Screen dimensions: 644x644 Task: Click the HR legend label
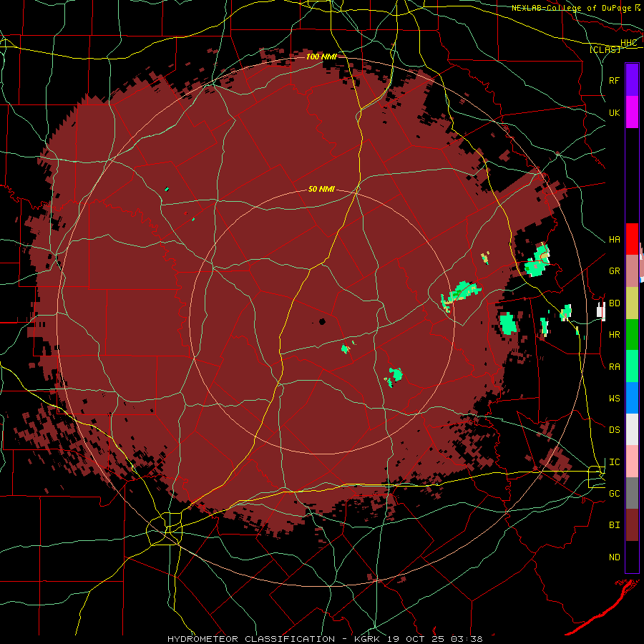coord(614,335)
